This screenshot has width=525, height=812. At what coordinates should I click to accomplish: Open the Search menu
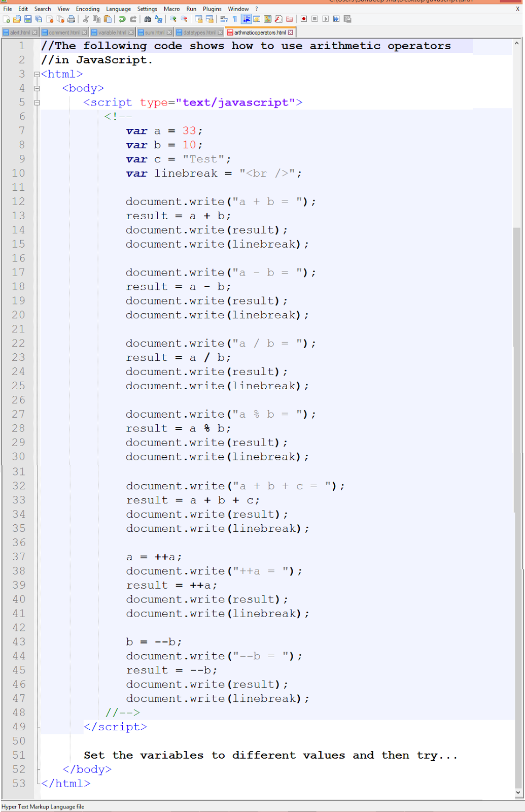coord(43,9)
